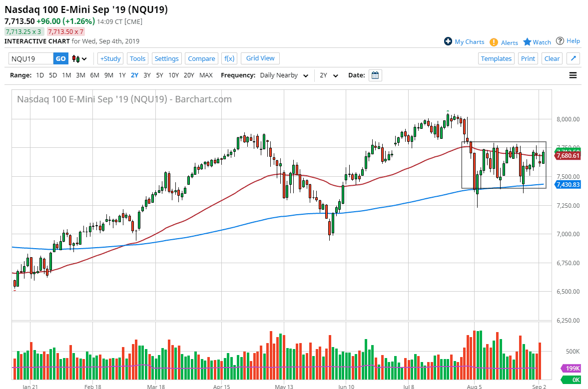Open the hamburger menu icon
The image size is (588, 389).
573,75
